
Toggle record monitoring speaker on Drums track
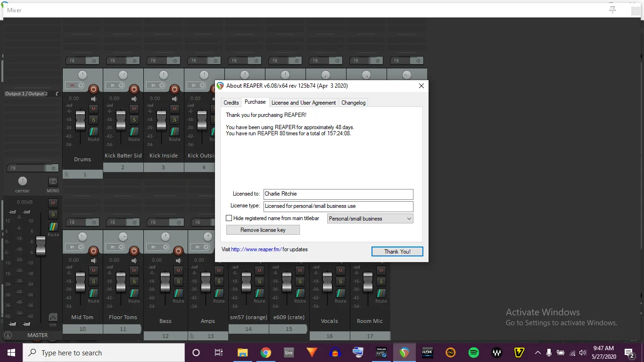point(93,99)
